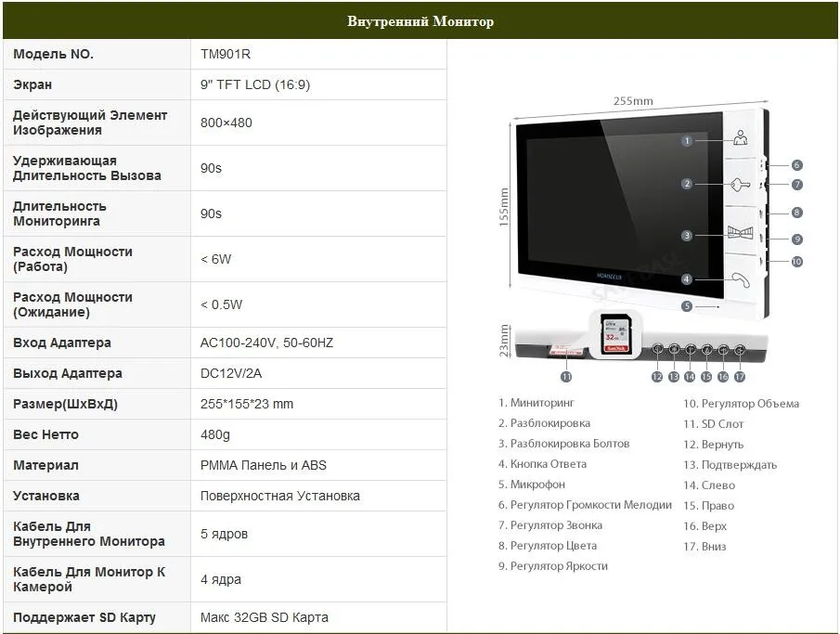Click the monitoring person icon on the device
The height and width of the screenshot is (634, 840).
click(741, 137)
